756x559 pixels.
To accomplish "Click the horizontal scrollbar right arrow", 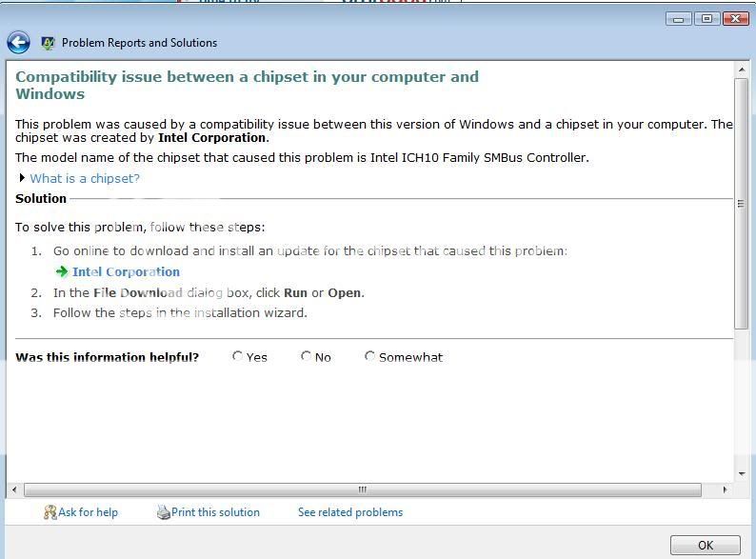I will (x=725, y=489).
